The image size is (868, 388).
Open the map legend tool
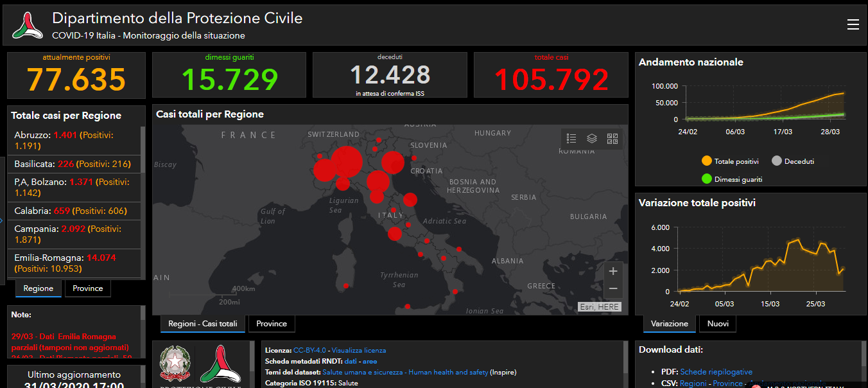click(571, 138)
